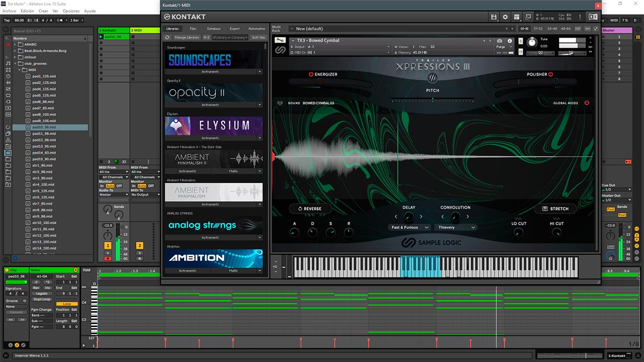Image resolution: width=644 pixels, height=362 pixels.
Task: Open track 2 MIDI To No Output dropdown
Action: tap(145, 195)
